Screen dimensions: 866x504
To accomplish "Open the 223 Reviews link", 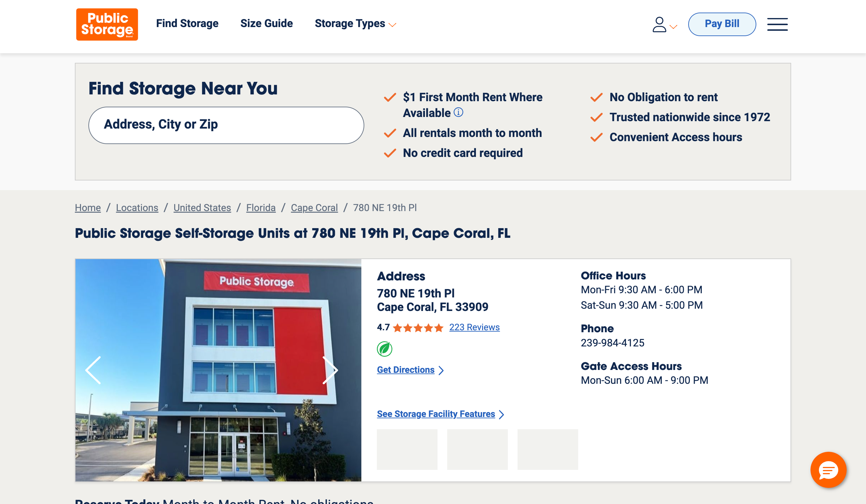I will click(x=474, y=327).
